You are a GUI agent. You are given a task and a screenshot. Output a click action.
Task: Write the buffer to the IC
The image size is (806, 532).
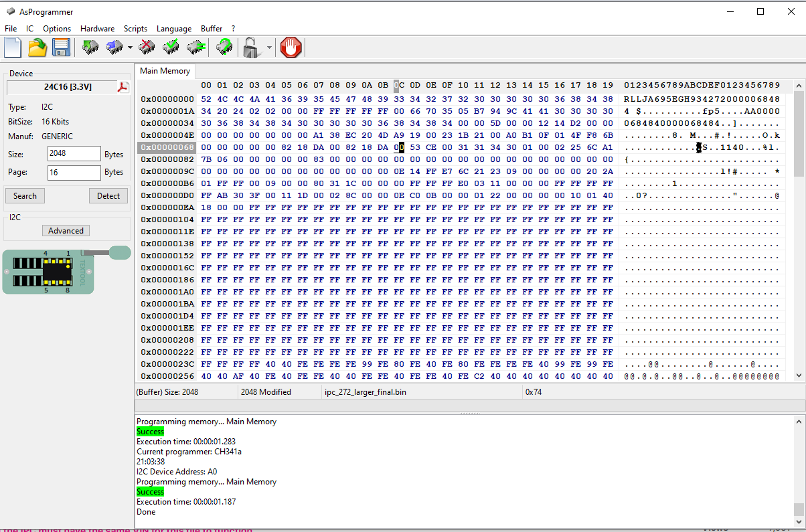(x=114, y=48)
